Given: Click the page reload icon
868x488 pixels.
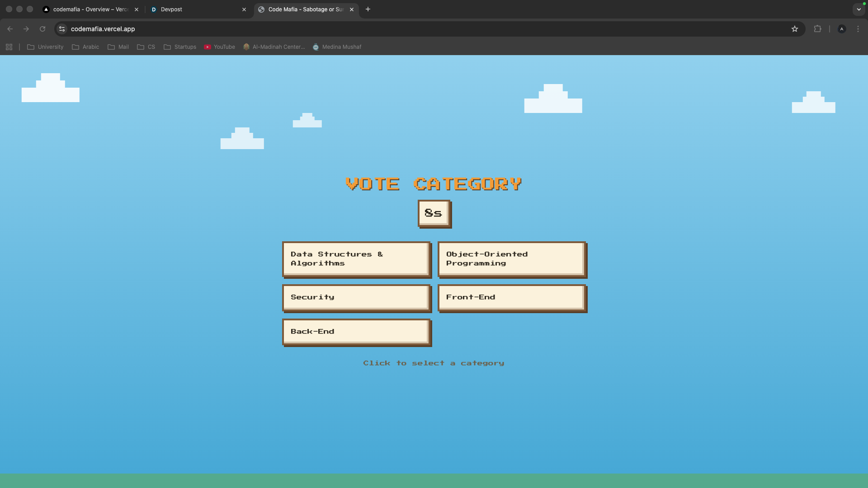Looking at the screenshot, I should (x=42, y=29).
